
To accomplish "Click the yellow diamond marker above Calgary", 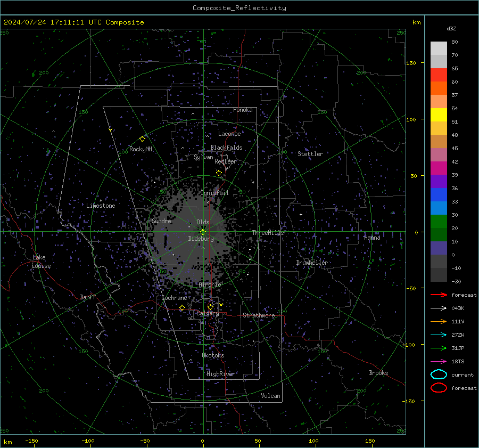I will tap(210, 307).
